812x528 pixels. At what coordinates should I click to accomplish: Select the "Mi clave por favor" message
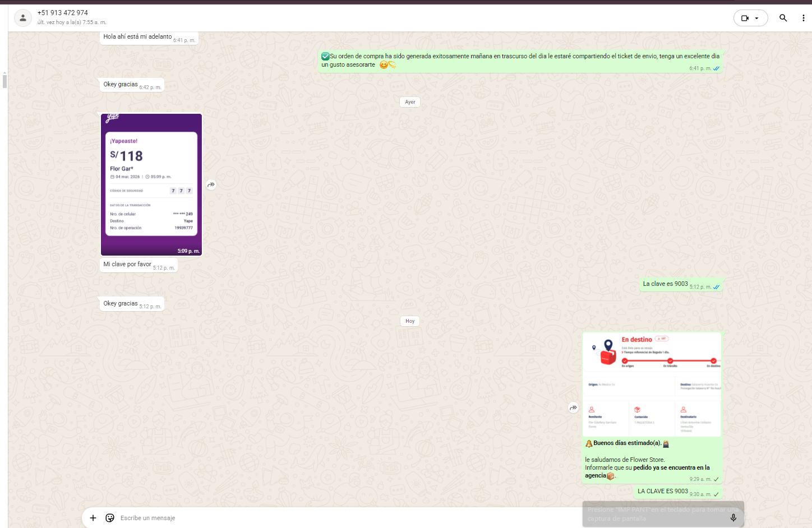click(127, 265)
